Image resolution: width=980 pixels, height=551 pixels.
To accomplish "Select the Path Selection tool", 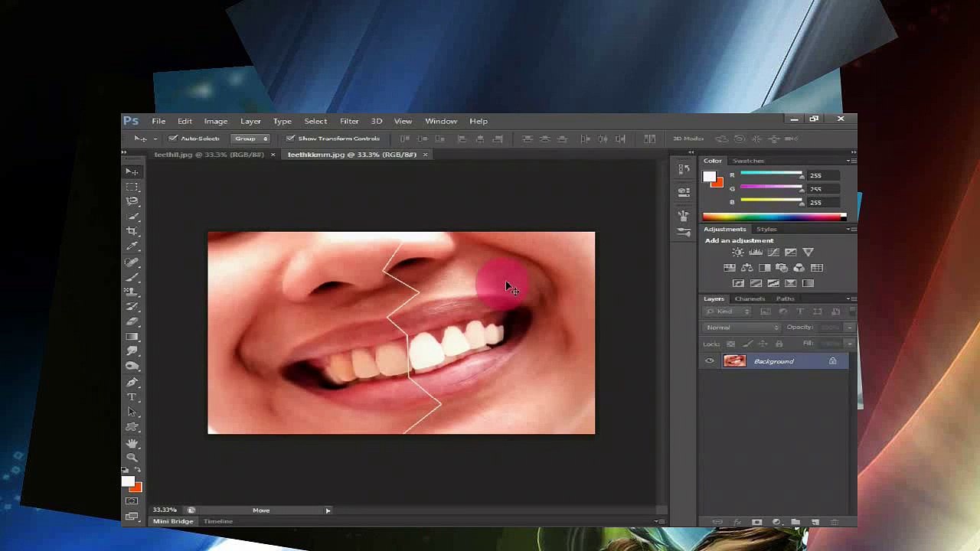I will tap(132, 412).
